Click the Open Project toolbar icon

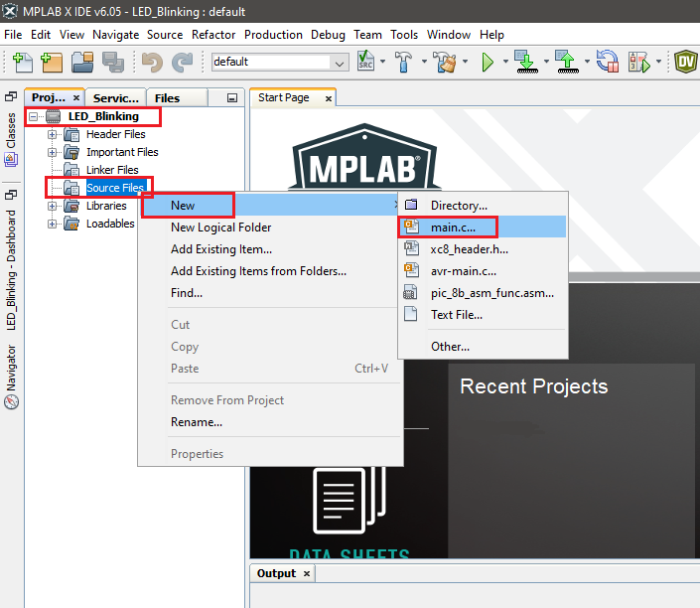tap(82, 63)
